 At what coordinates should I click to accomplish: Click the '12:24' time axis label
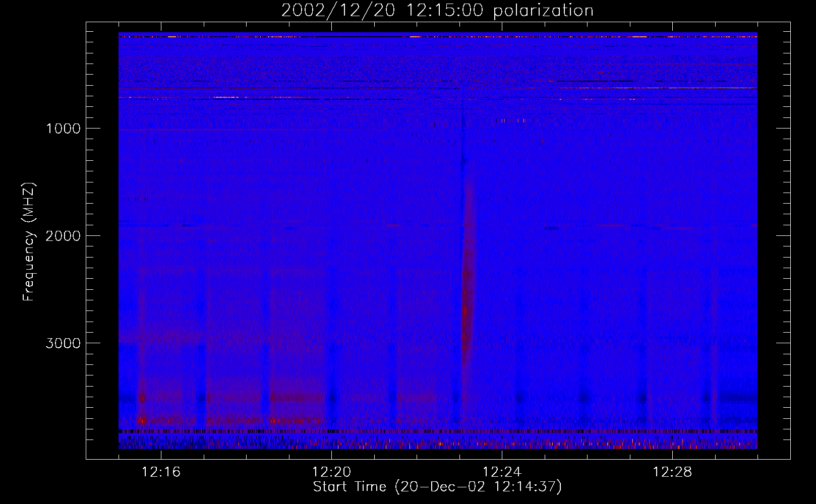pos(502,472)
